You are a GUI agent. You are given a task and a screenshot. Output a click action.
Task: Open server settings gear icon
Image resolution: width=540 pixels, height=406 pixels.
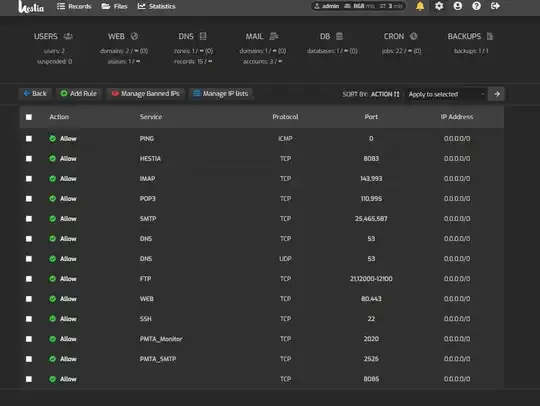439,6
